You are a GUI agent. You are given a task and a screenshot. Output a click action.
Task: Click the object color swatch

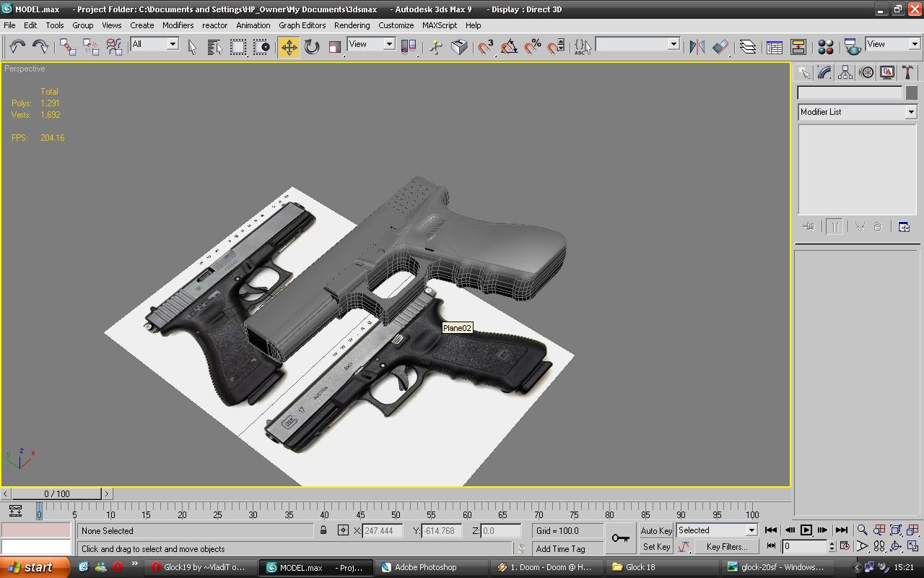point(911,92)
